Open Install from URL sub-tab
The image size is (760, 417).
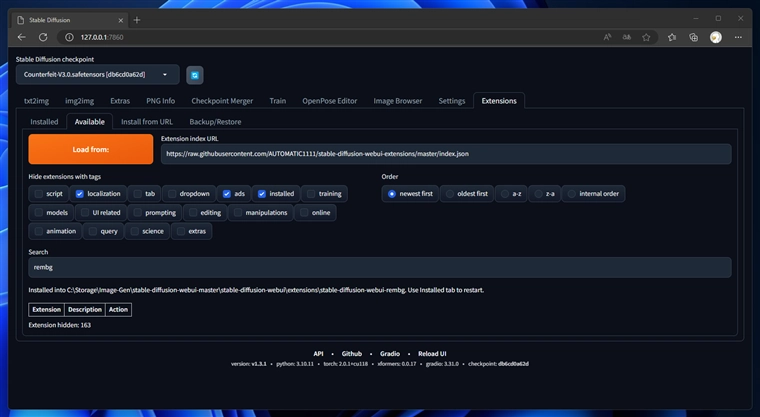(x=147, y=122)
